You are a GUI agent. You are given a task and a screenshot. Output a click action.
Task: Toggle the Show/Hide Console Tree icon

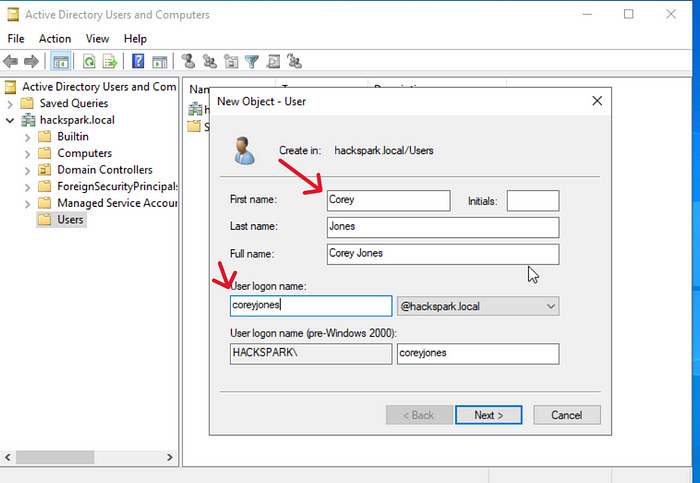coord(60,62)
